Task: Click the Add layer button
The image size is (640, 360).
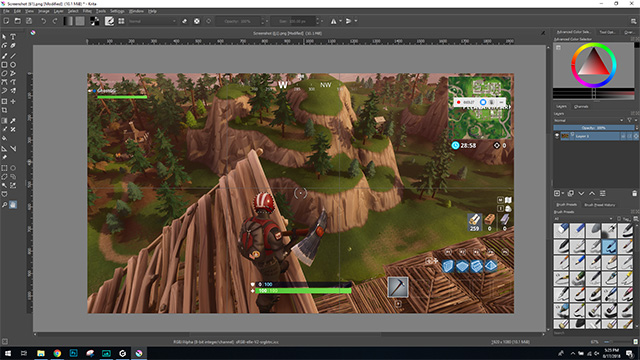Action: pos(557,193)
